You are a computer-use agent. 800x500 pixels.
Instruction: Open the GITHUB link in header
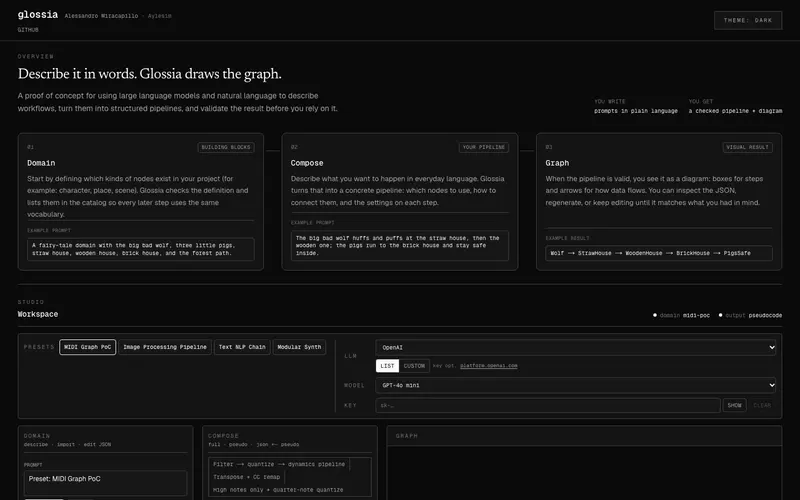pyautogui.click(x=28, y=30)
